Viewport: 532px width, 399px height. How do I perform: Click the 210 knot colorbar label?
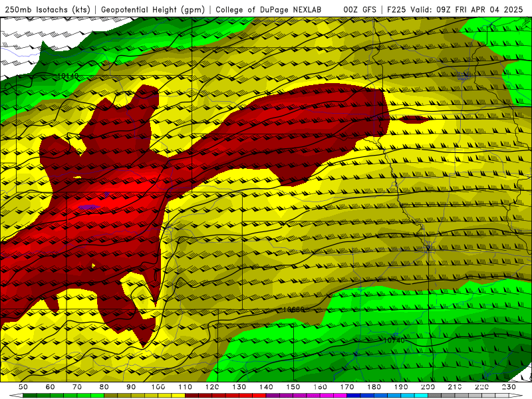[x=456, y=387]
